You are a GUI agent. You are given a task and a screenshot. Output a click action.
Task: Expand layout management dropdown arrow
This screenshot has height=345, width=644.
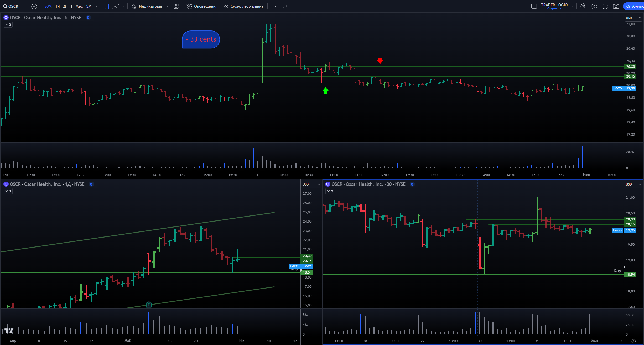click(572, 6)
